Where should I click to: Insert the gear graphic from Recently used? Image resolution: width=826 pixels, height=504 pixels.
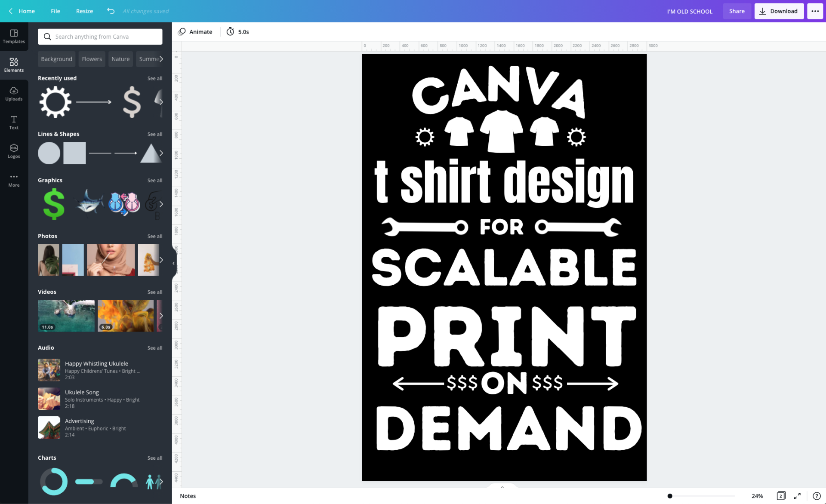(x=55, y=102)
